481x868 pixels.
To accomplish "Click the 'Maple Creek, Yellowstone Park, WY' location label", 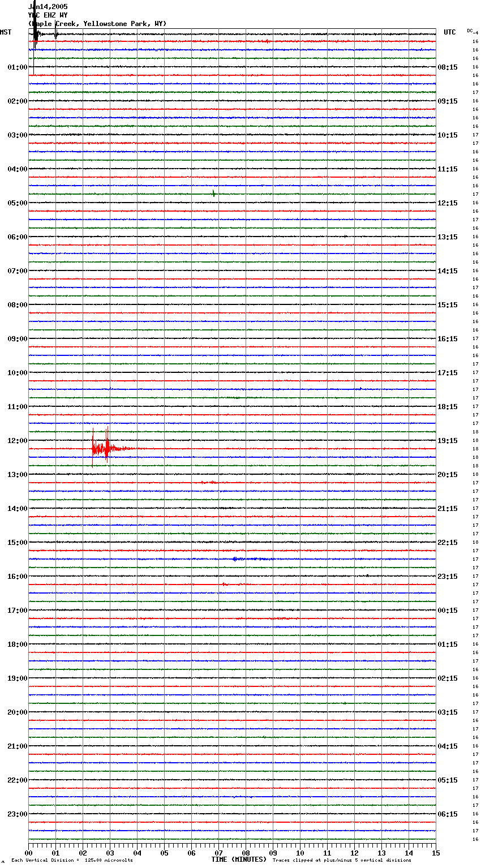I will [x=97, y=24].
